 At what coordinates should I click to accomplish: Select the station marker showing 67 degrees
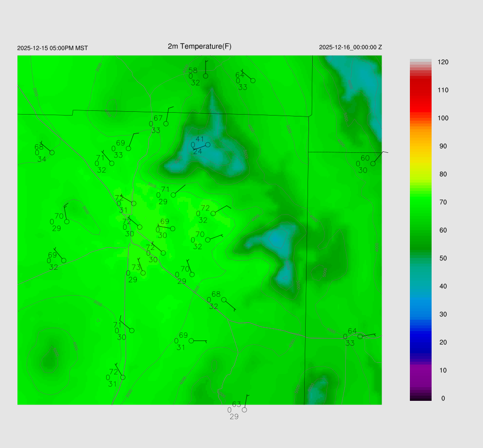coord(166,124)
